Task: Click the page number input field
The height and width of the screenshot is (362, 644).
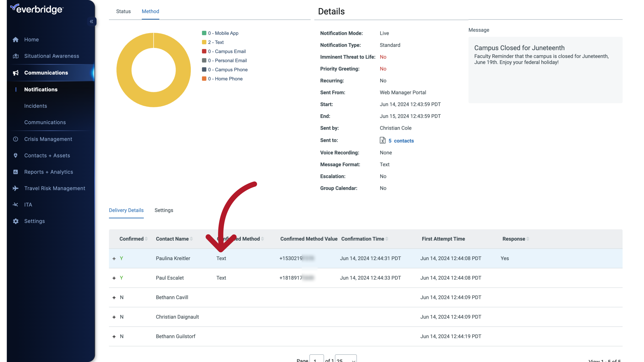Action: point(316,359)
